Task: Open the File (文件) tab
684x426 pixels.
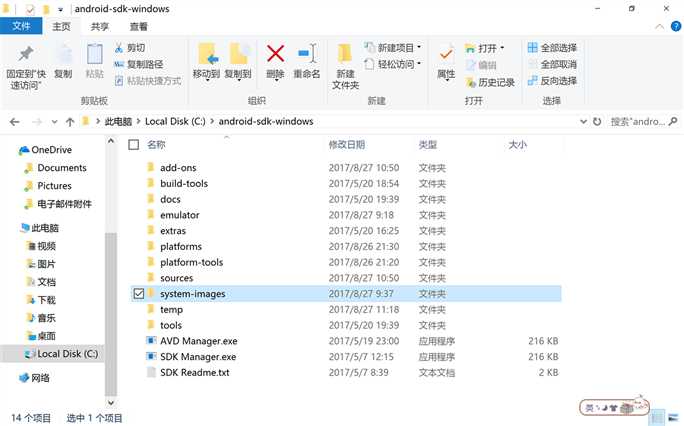Action: 21,26
